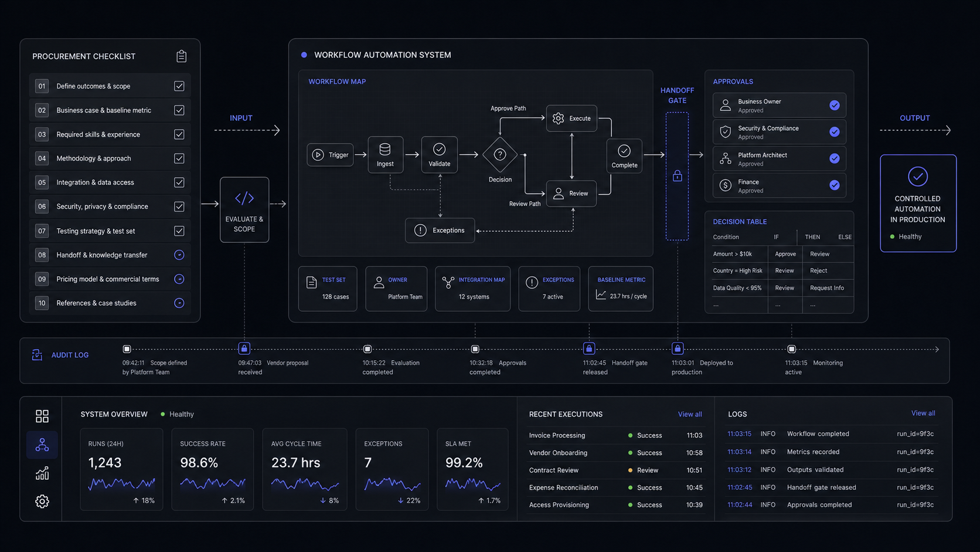This screenshot has height=552, width=980.
Task: Open the Integration Map 12 systems card
Action: 473,289
